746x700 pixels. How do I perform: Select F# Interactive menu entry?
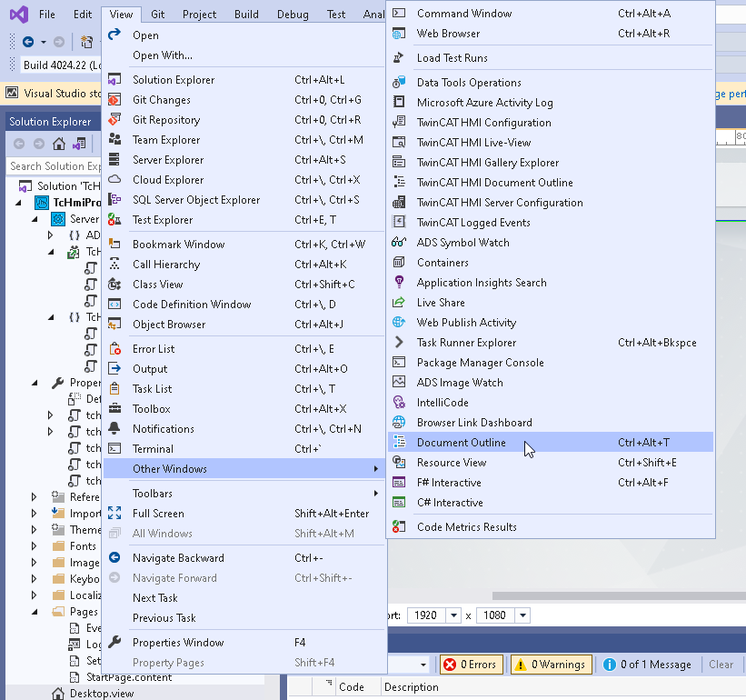551,482
